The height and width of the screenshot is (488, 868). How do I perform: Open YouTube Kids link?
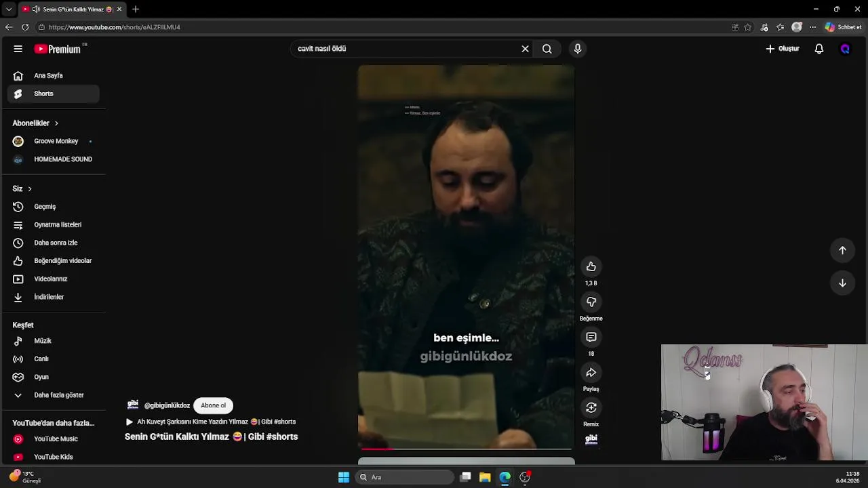[53, 457]
